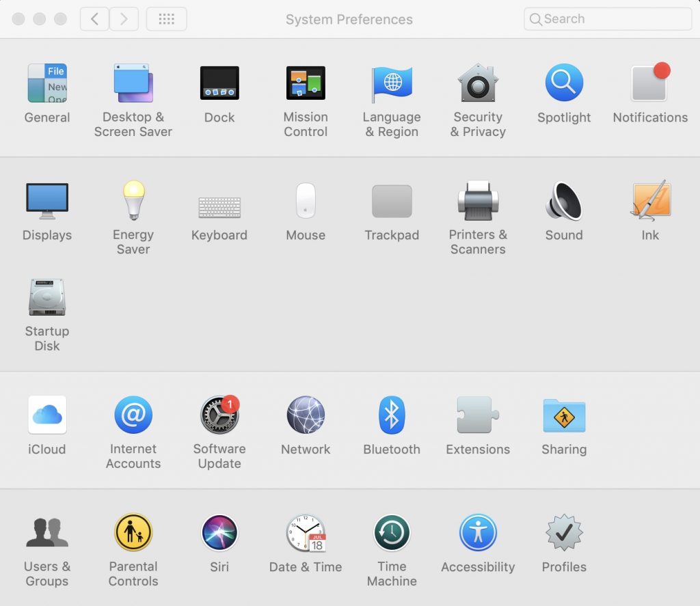Select Users & Groups pane
700x606 pixels.
click(x=46, y=533)
